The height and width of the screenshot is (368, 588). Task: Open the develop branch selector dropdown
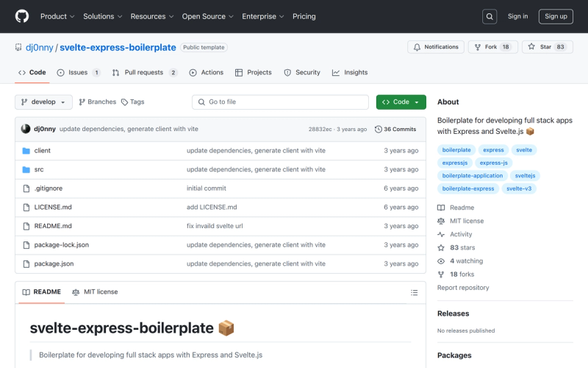pos(43,102)
